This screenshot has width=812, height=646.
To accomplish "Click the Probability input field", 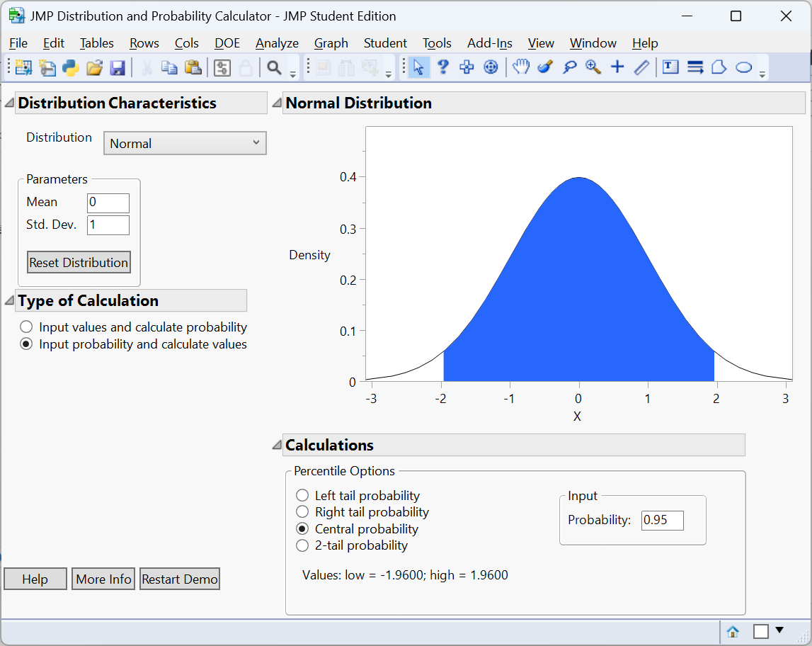I will pos(662,520).
